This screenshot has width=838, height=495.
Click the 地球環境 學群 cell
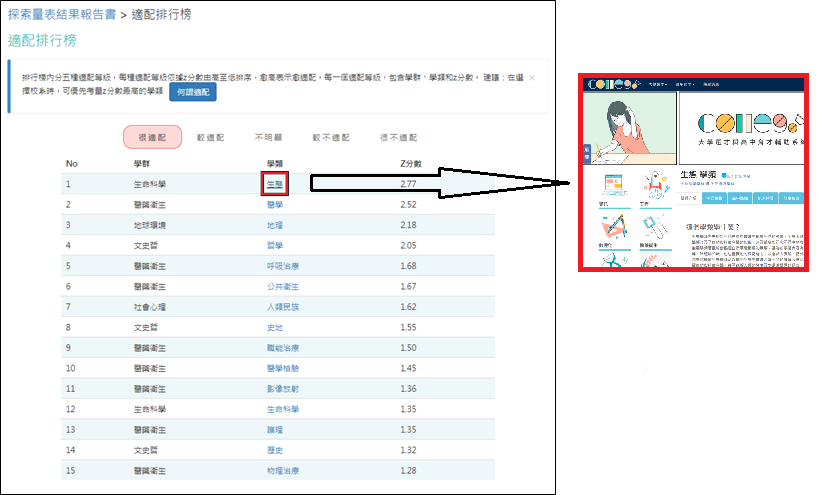coord(150,225)
